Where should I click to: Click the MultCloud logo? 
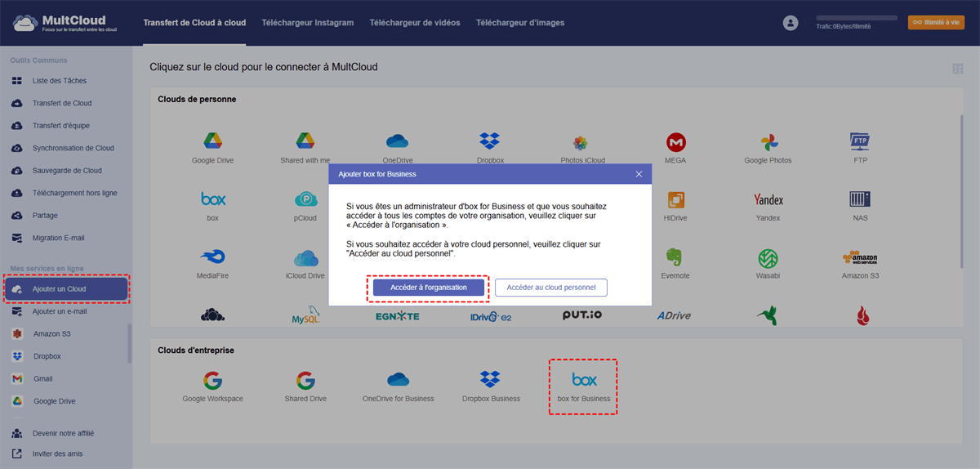(65, 23)
